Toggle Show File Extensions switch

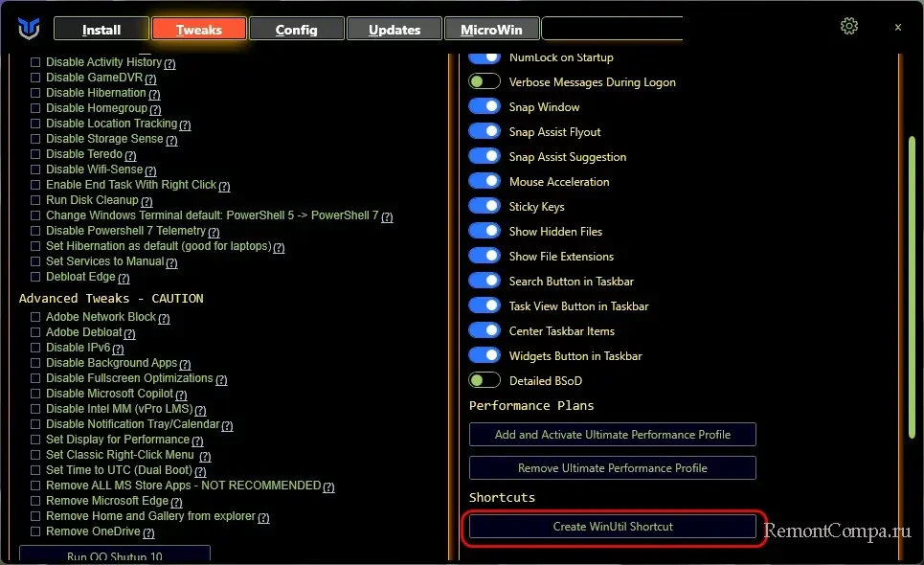[485, 256]
